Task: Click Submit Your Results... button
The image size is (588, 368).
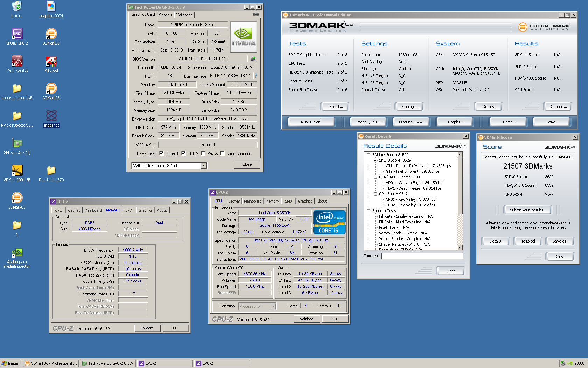Action: 528,210
